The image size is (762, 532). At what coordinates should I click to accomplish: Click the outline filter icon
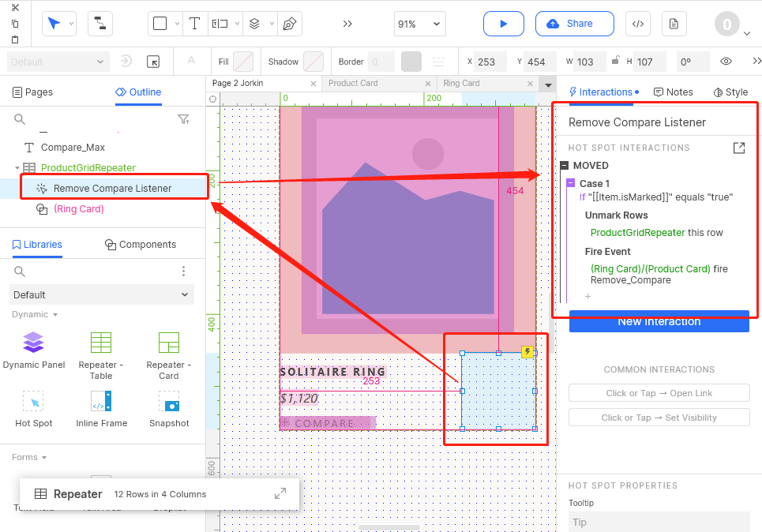tap(183, 119)
